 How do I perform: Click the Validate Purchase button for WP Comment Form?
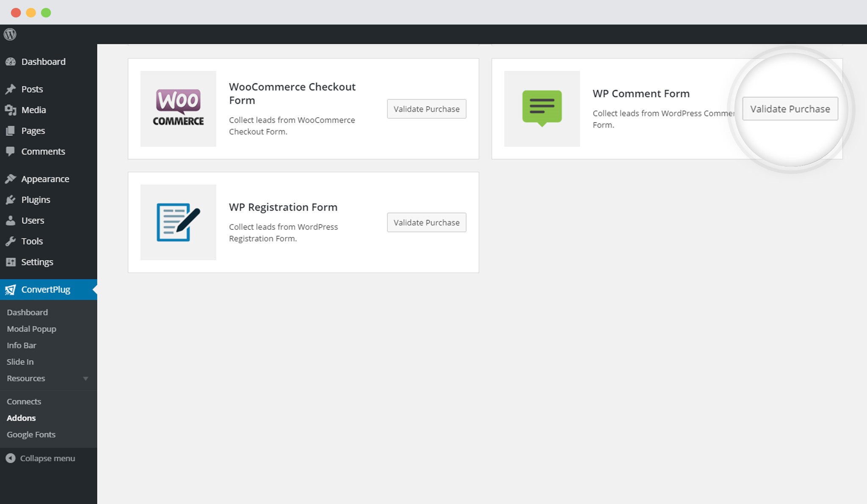(x=790, y=109)
